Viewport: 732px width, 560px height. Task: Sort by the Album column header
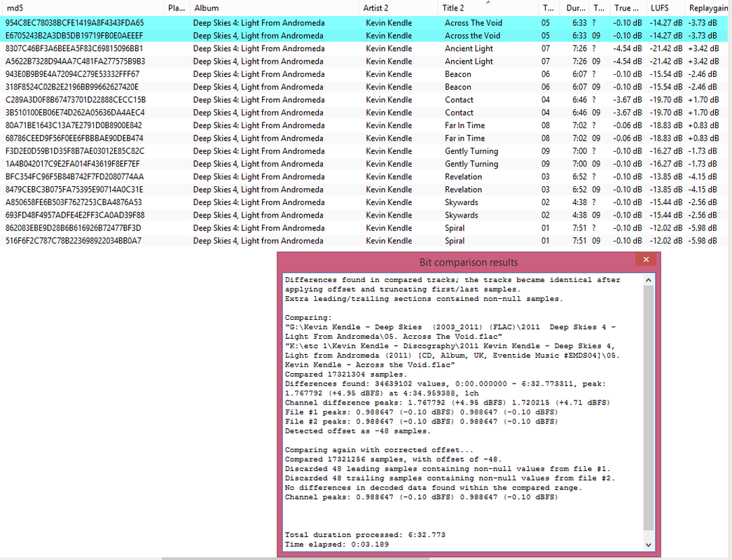click(x=275, y=8)
